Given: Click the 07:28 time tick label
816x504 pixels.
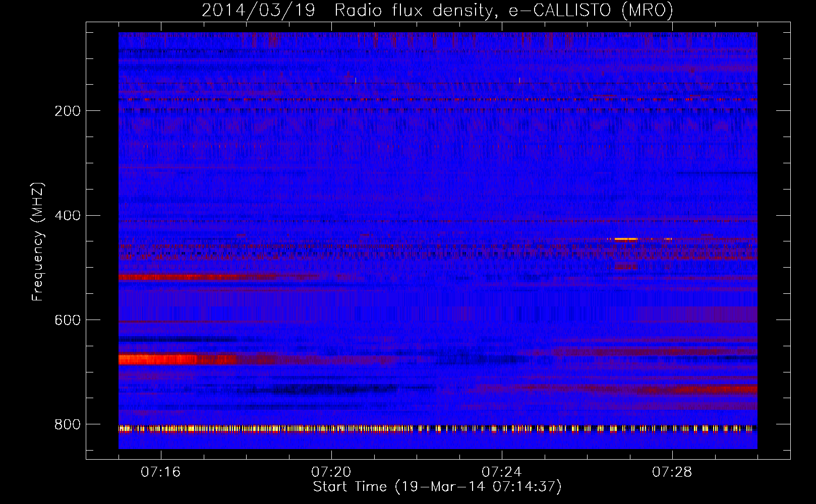Looking at the screenshot, I should pos(672,472).
